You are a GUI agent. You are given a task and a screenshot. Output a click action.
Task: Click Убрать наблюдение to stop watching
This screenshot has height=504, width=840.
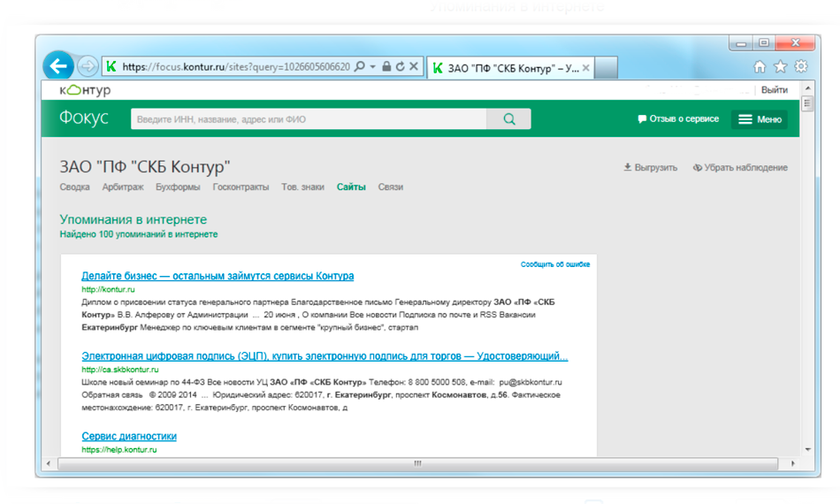tap(740, 167)
